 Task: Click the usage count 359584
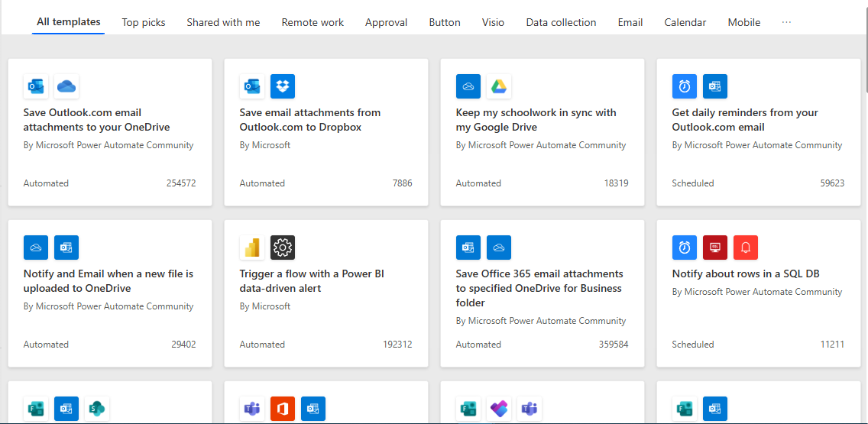(x=614, y=345)
